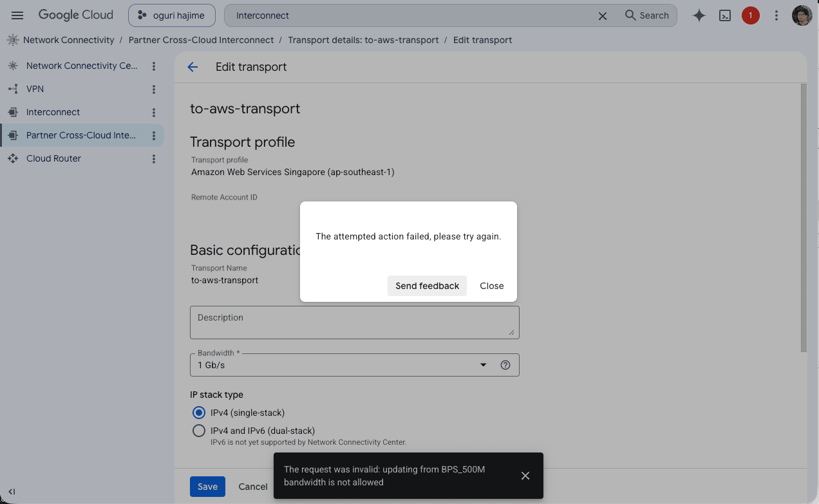Image resolution: width=819 pixels, height=504 pixels.
Task: Collapse the left sidebar navigation
Action: pyautogui.click(x=12, y=492)
